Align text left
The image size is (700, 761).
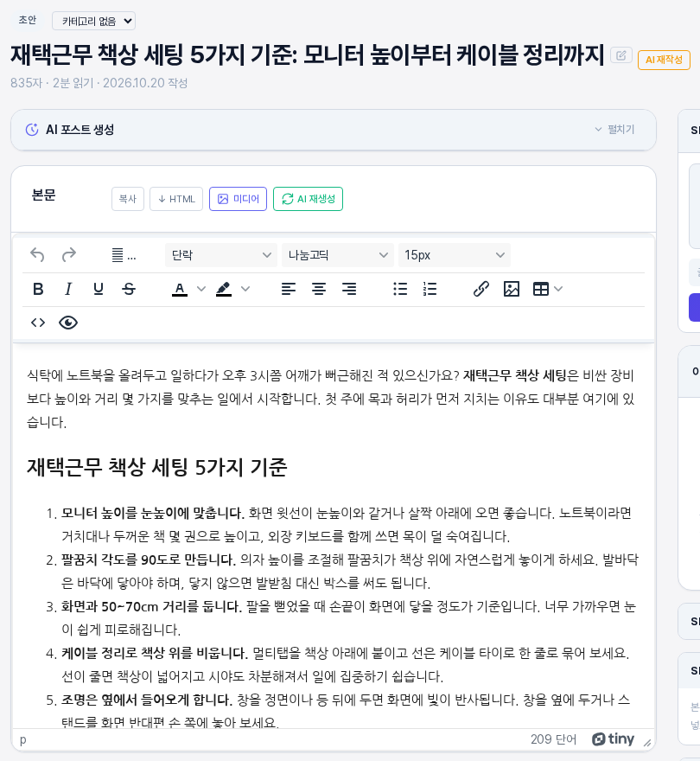(289, 289)
